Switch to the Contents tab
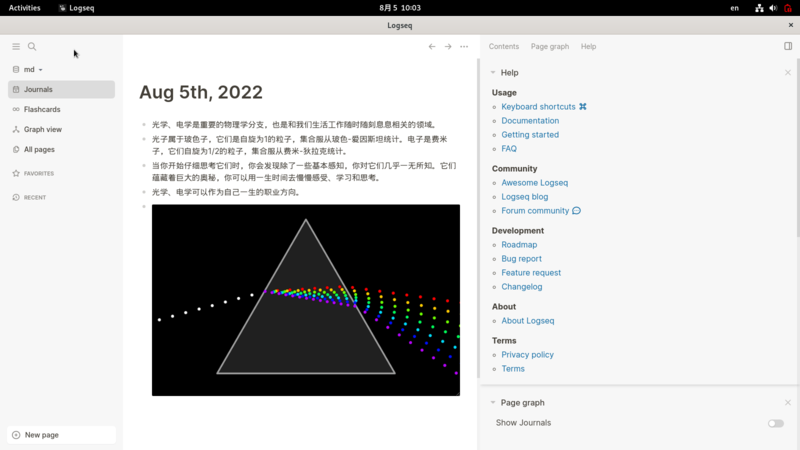The height and width of the screenshot is (450, 800). click(504, 47)
